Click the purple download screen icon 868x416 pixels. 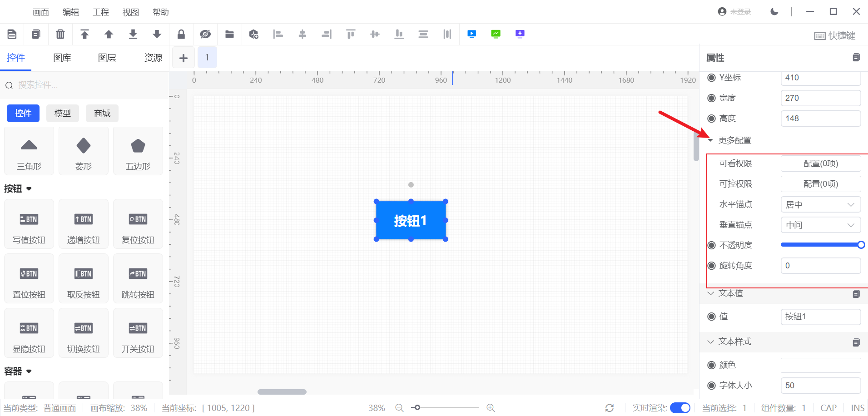[x=520, y=34]
